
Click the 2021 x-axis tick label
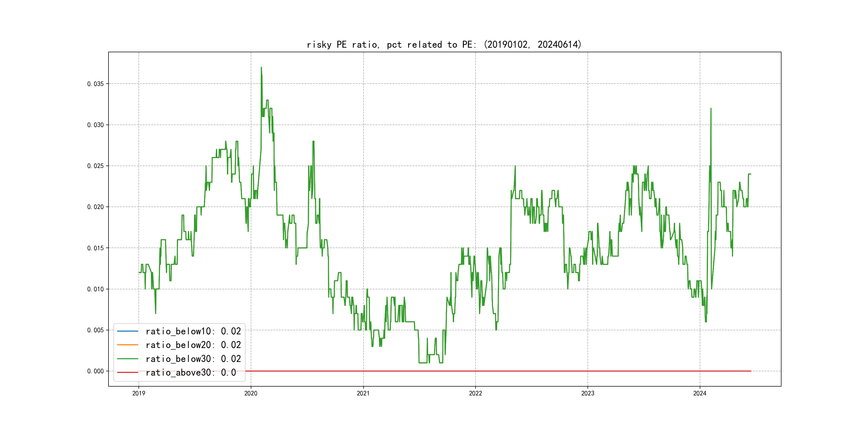[x=363, y=393]
